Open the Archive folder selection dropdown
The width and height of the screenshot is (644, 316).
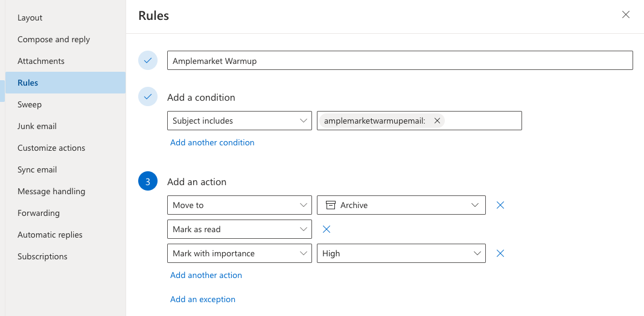pyautogui.click(x=401, y=205)
